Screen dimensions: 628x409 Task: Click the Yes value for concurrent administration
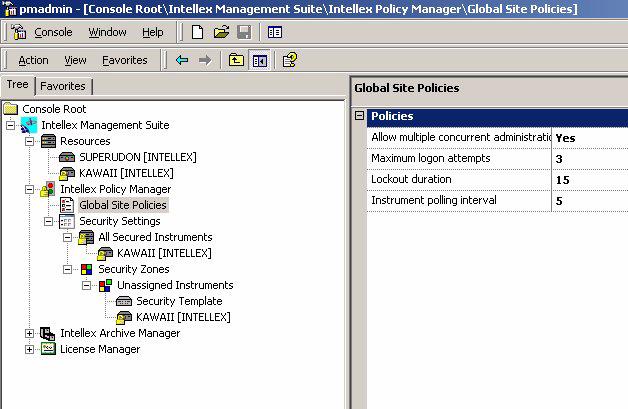click(565, 138)
